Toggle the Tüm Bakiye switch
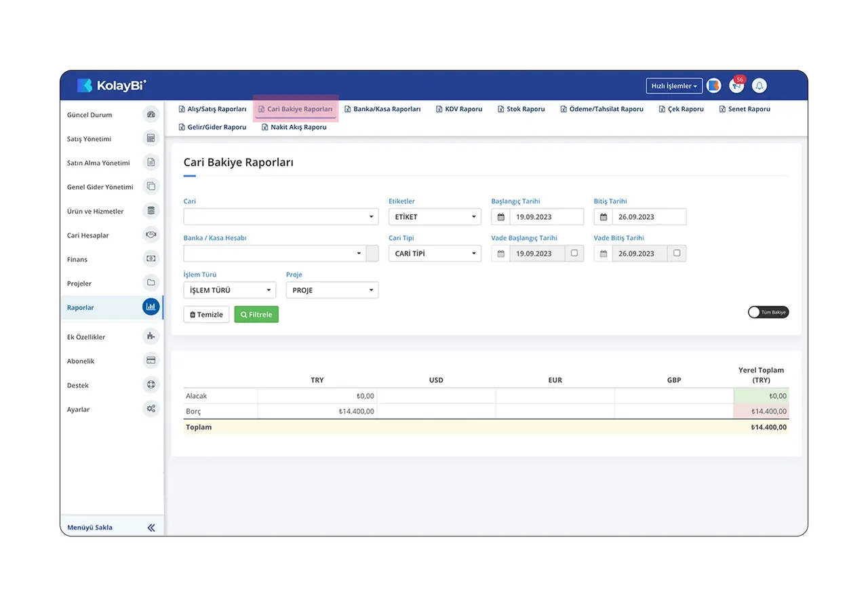The height and width of the screenshot is (590, 868). click(x=768, y=312)
